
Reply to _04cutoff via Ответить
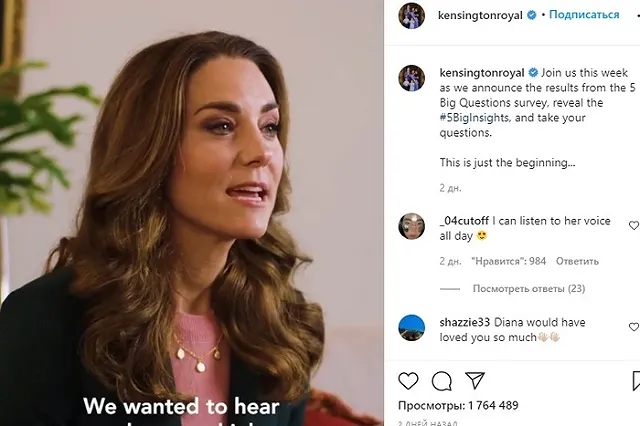[x=577, y=261]
